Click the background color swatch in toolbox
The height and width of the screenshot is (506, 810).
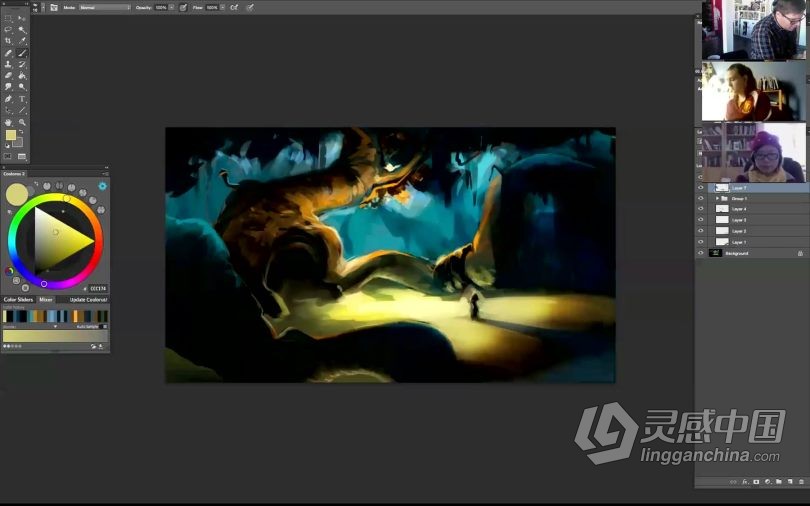click(20, 143)
